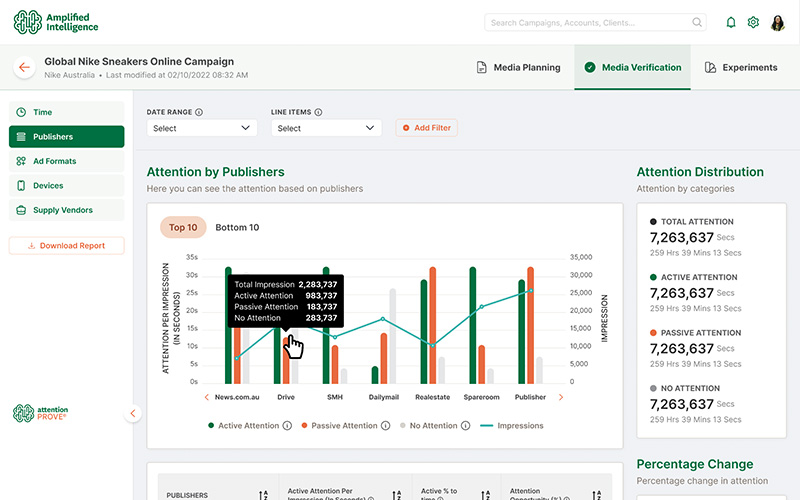Viewport: 800px width, 500px height.
Task: Click the Dailymail axis label
Action: (x=384, y=397)
